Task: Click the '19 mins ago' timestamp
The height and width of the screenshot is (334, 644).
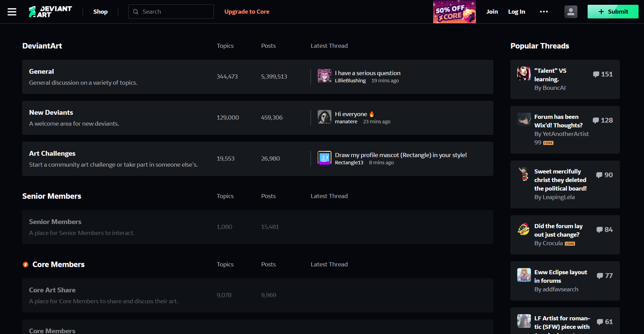Action: click(385, 81)
